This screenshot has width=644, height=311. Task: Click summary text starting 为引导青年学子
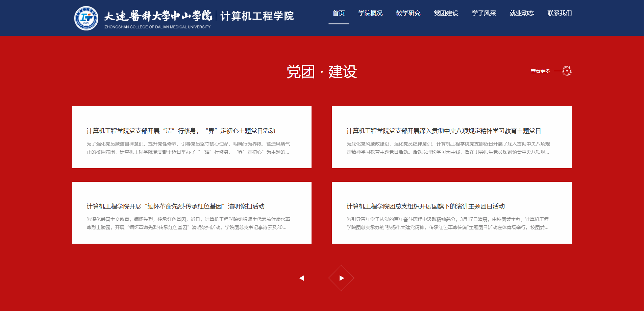[447, 223]
